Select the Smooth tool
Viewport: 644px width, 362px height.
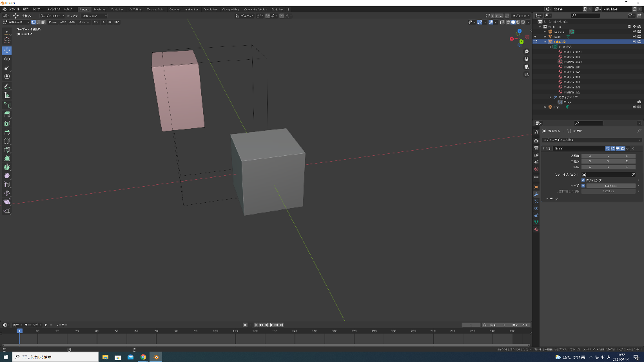click(x=7, y=176)
